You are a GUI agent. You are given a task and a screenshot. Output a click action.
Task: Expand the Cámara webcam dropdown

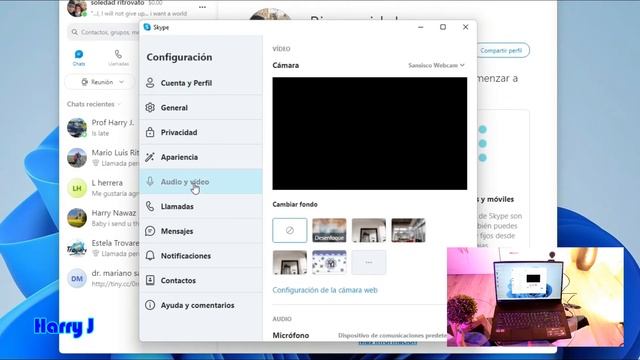[436, 65]
